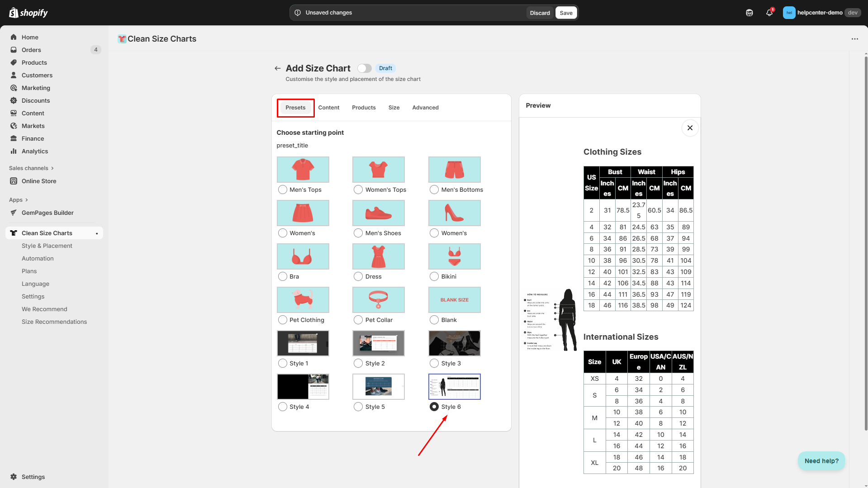Open the helpcenter-demo account menu

[821, 13]
